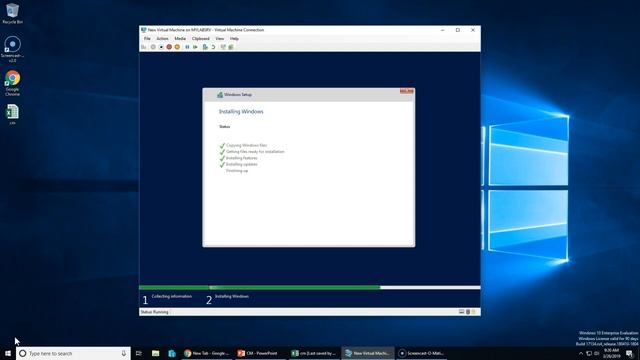
Task: Click the greyed-out Start VM toolbar icon
Action: [153, 47]
